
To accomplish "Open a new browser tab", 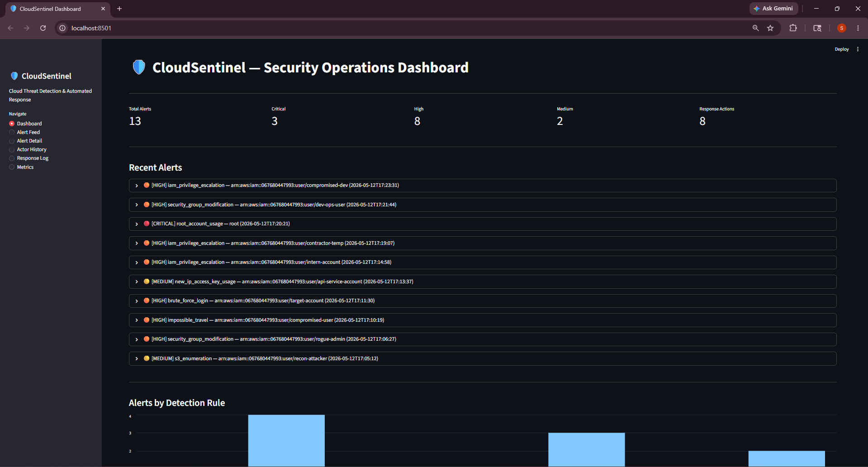I will [119, 9].
